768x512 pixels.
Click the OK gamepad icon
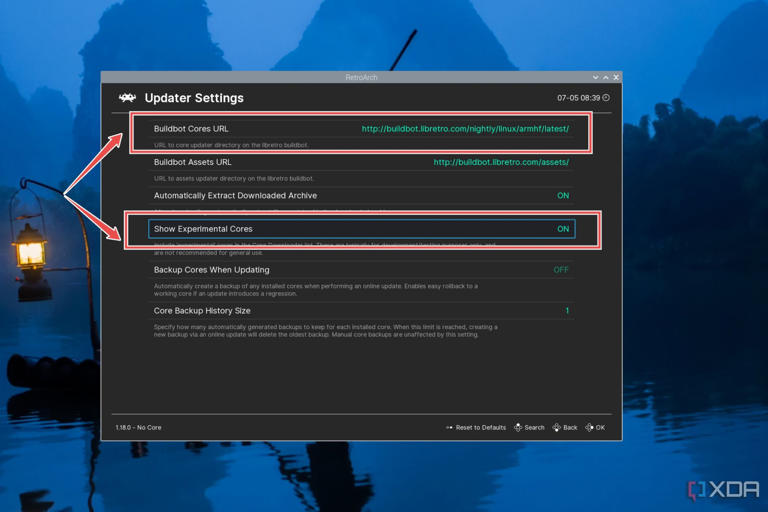[589, 427]
